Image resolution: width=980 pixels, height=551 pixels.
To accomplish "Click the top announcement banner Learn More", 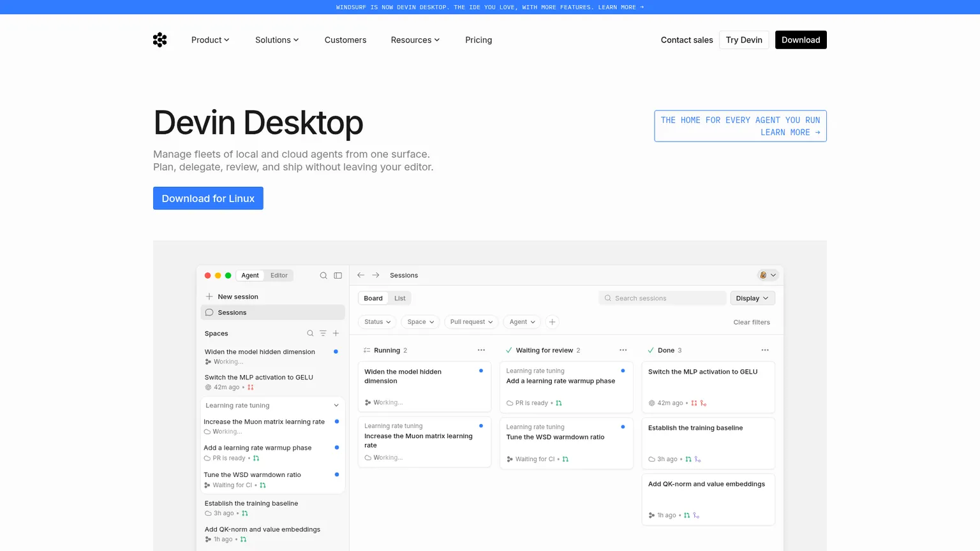I will pos(621,7).
